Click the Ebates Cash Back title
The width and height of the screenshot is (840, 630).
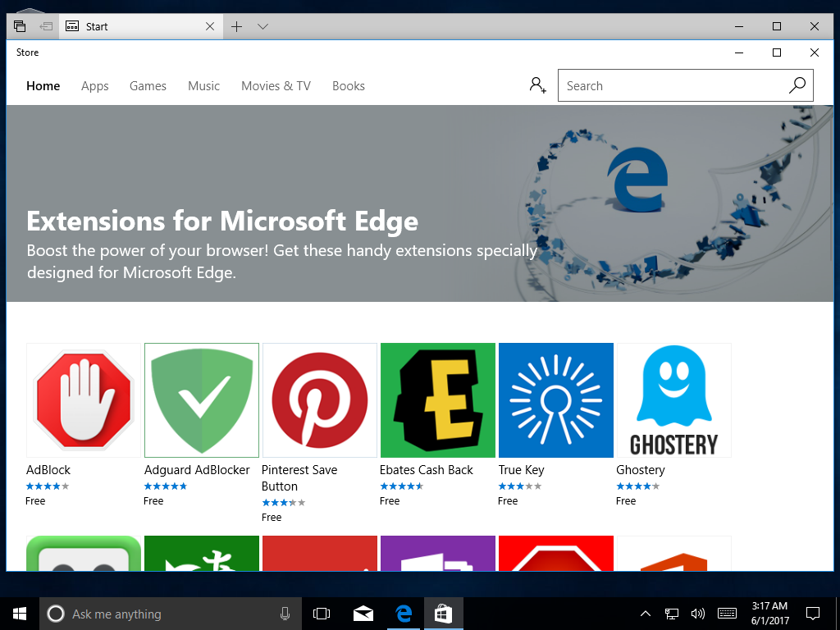click(x=427, y=470)
